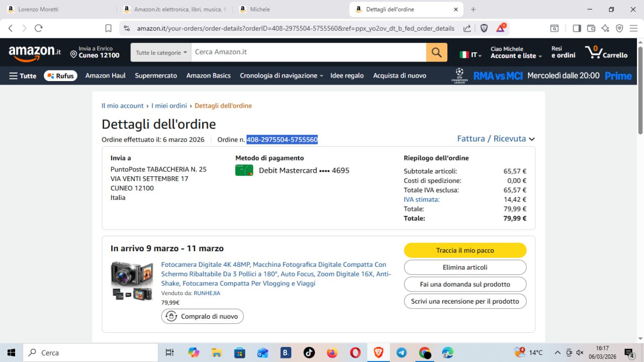This screenshot has height=362, width=644.
Task: Open the Tutte hamburger menu
Action: [23, 76]
